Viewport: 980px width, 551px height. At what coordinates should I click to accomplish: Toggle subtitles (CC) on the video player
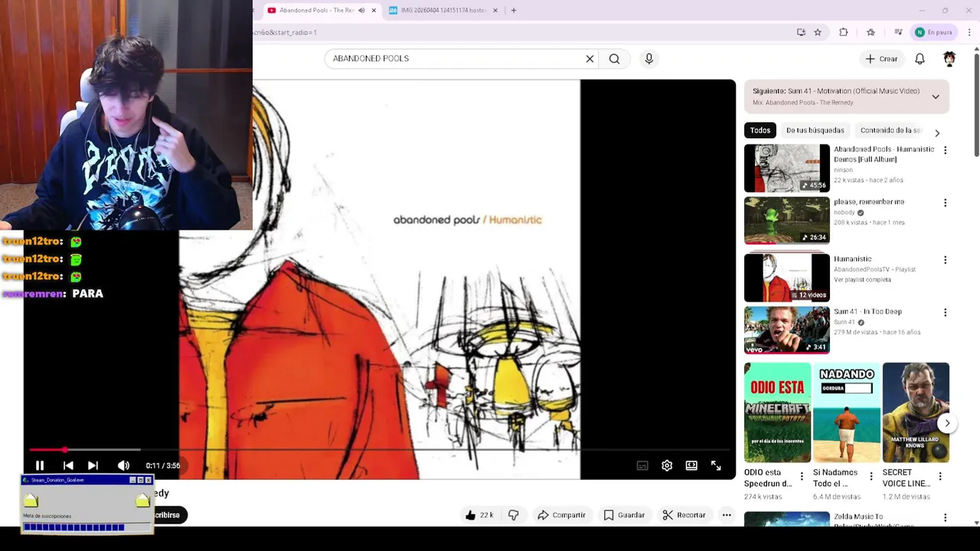642,465
